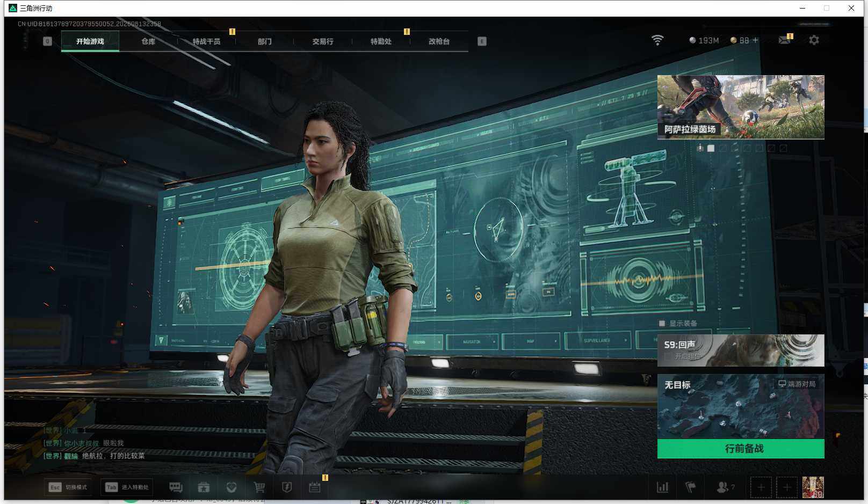Image resolution: width=868 pixels, height=504 pixels.
Task: Open the statistics bar chart icon
Action: tap(663, 487)
